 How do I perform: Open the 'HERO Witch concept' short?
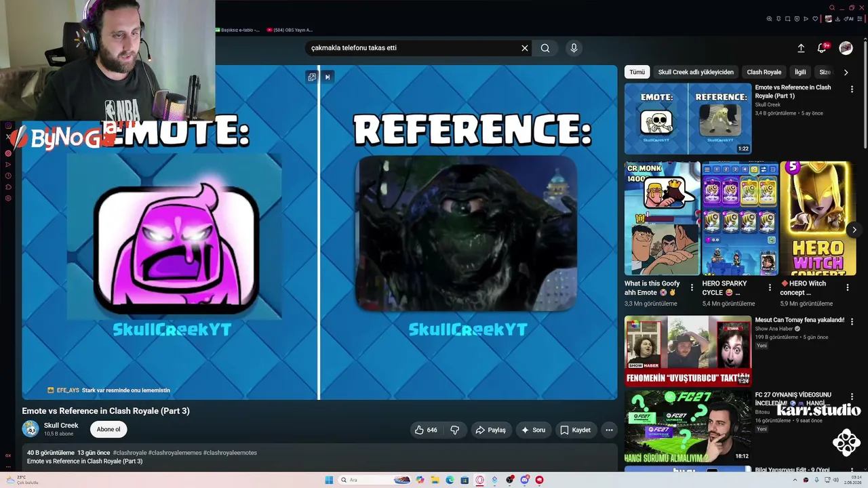pos(818,218)
